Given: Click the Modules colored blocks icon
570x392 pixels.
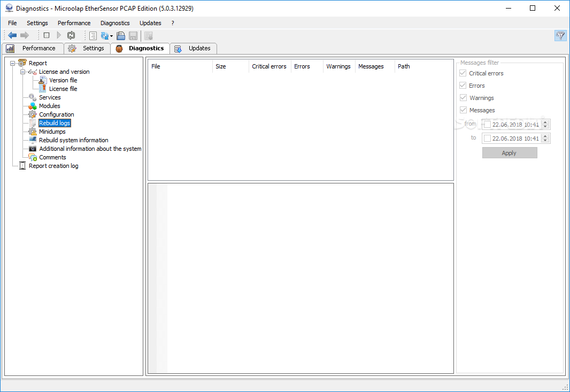Looking at the screenshot, I should (x=33, y=106).
